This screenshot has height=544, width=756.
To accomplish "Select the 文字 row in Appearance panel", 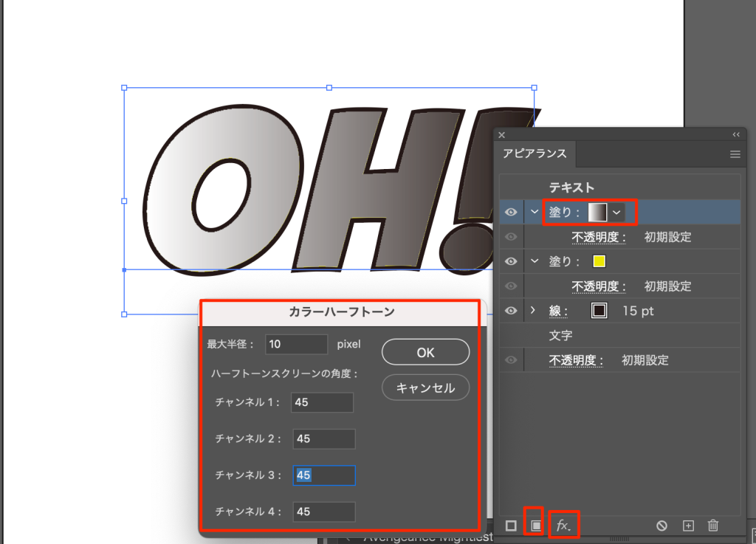I will [x=560, y=335].
